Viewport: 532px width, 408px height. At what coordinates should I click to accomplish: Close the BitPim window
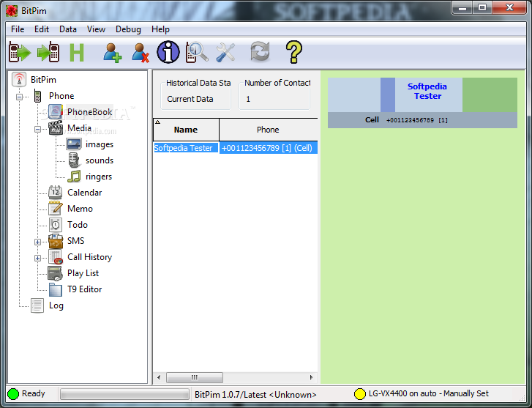pyautogui.click(x=509, y=8)
